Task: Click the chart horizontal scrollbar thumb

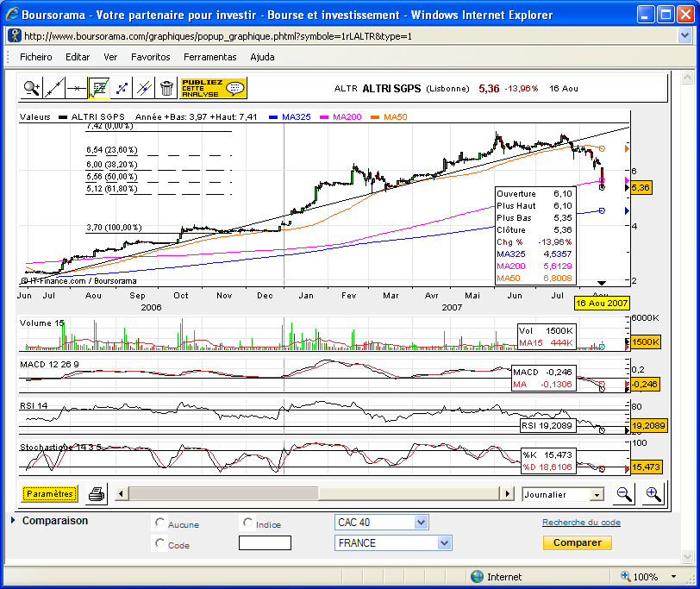Action: [223, 494]
